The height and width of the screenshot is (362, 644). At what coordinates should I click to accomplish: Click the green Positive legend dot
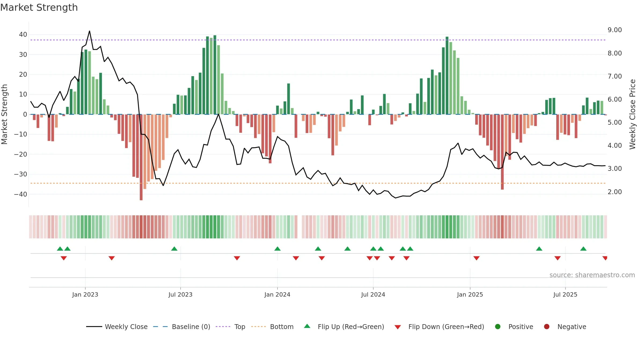pos(498,327)
